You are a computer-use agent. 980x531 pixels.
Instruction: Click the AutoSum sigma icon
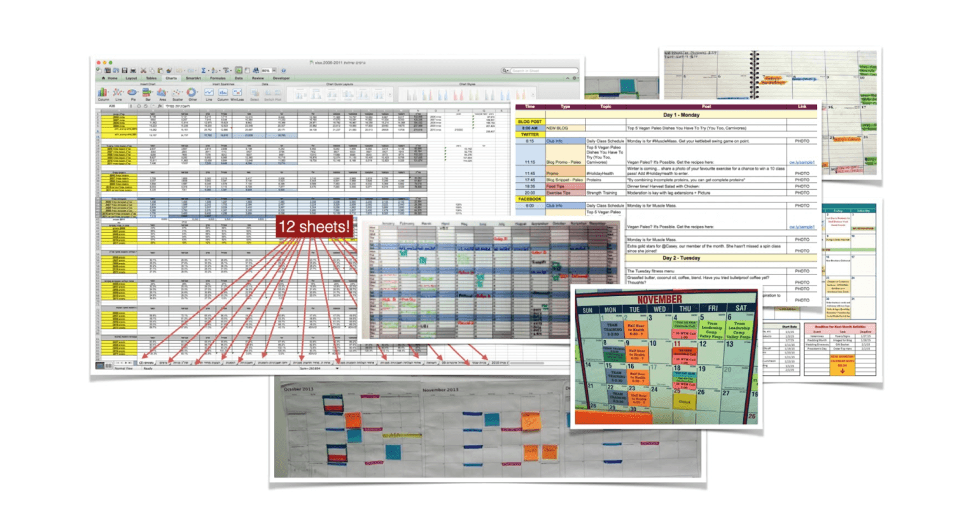[x=204, y=71]
